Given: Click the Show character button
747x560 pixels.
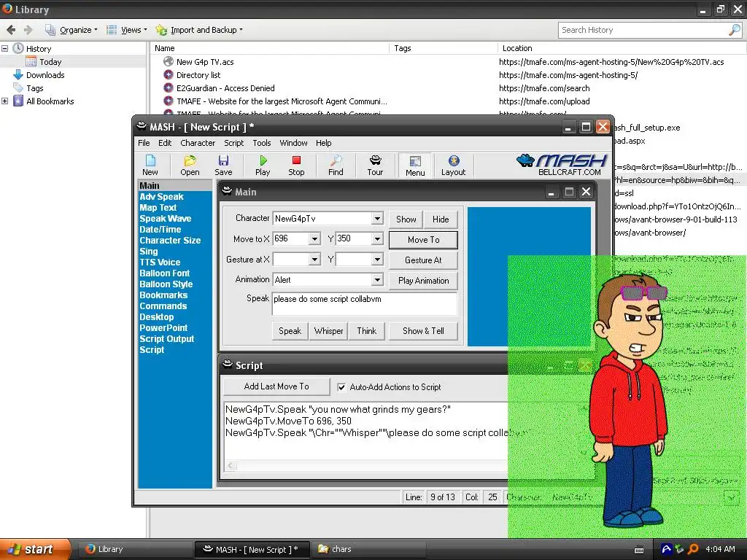Looking at the screenshot, I should [406, 219].
